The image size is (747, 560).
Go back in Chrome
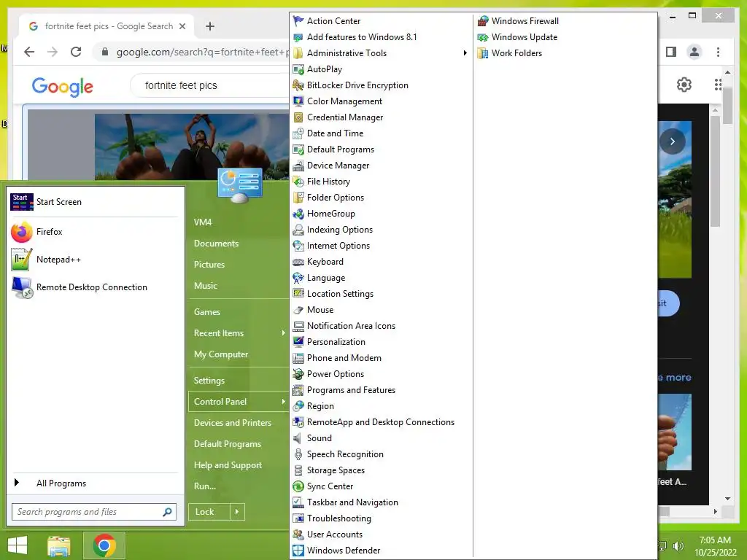tap(29, 52)
